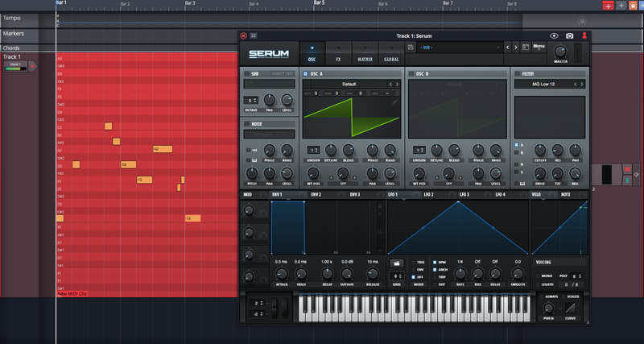
Task: Click LFO GRID size stepper
Action: [396, 276]
